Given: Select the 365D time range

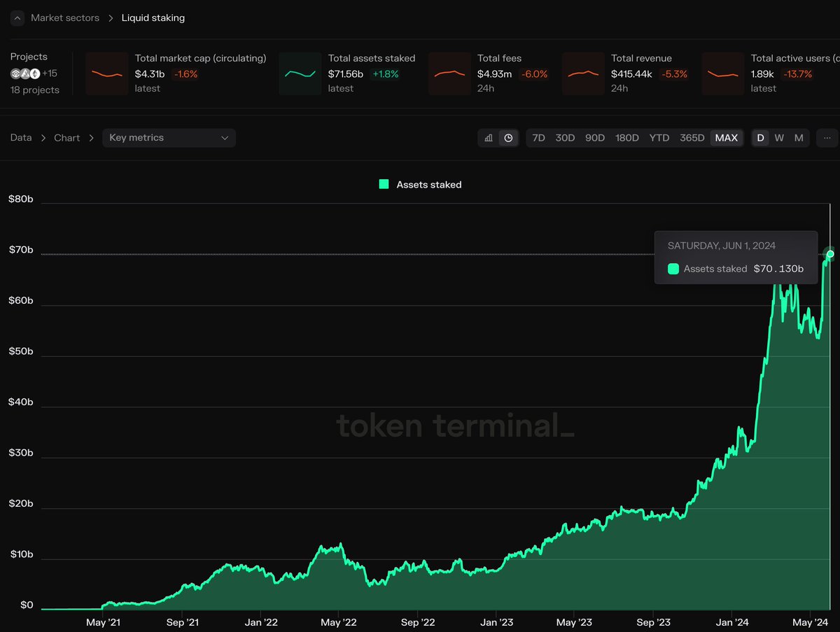Looking at the screenshot, I should click(692, 138).
